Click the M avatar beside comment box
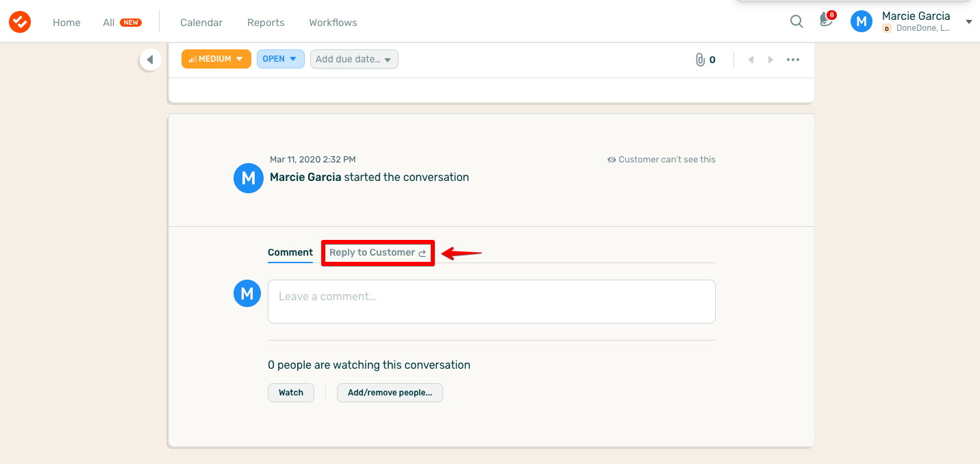The width and height of the screenshot is (980, 464). coord(247,293)
